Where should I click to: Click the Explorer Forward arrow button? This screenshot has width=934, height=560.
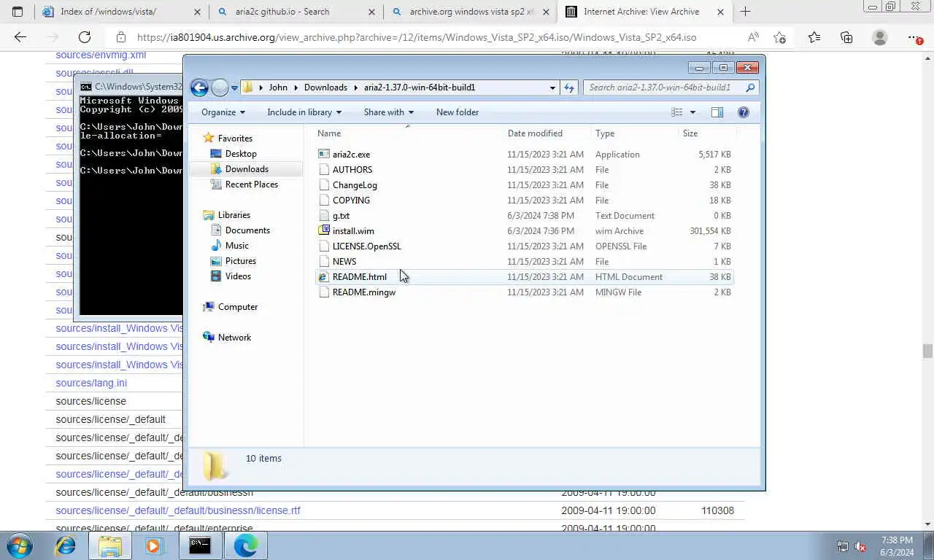[x=220, y=87]
